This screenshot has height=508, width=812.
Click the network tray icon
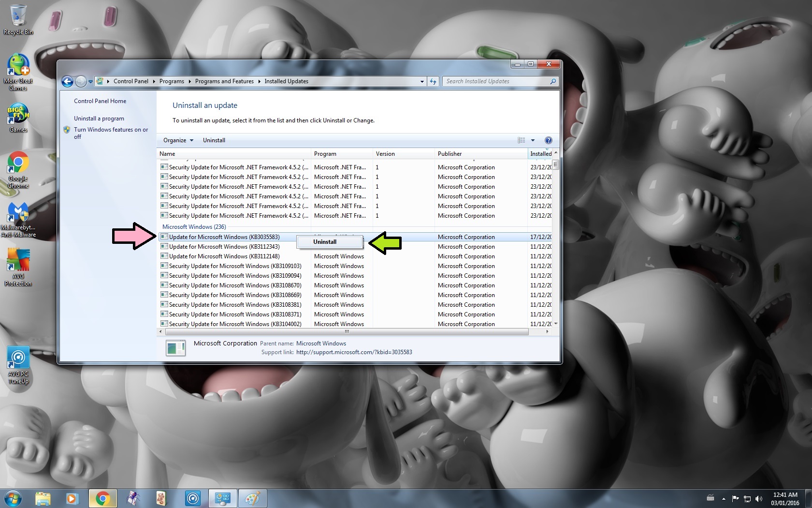point(747,499)
